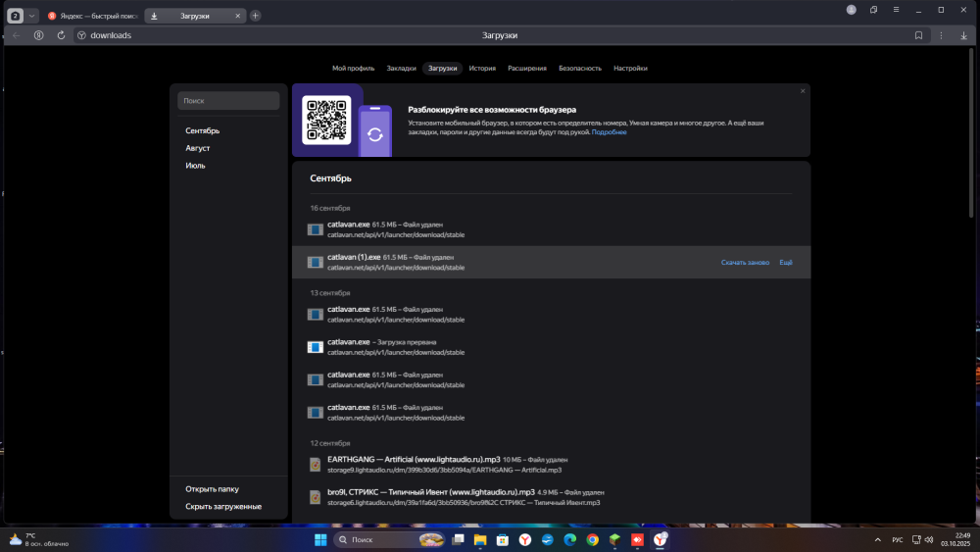This screenshot has height=552, width=980.
Task: Click catlavan.exe with Загрузка прервана status
Action: point(349,342)
